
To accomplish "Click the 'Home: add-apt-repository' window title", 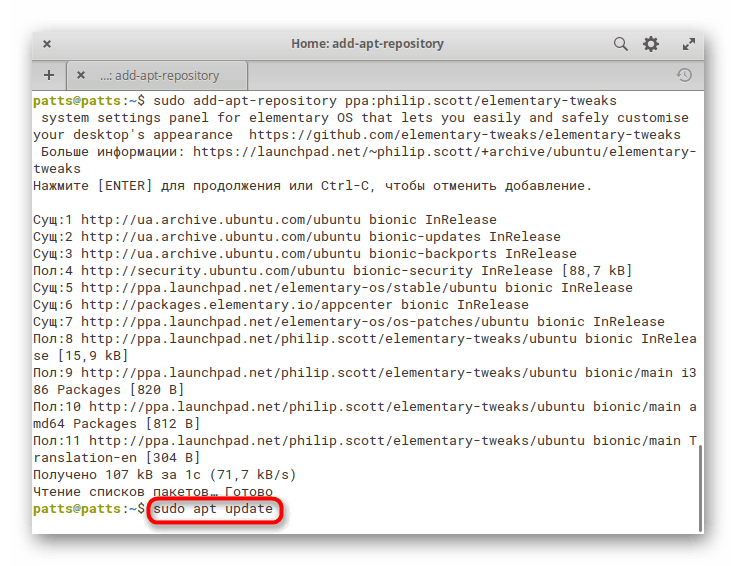I will click(368, 44).
